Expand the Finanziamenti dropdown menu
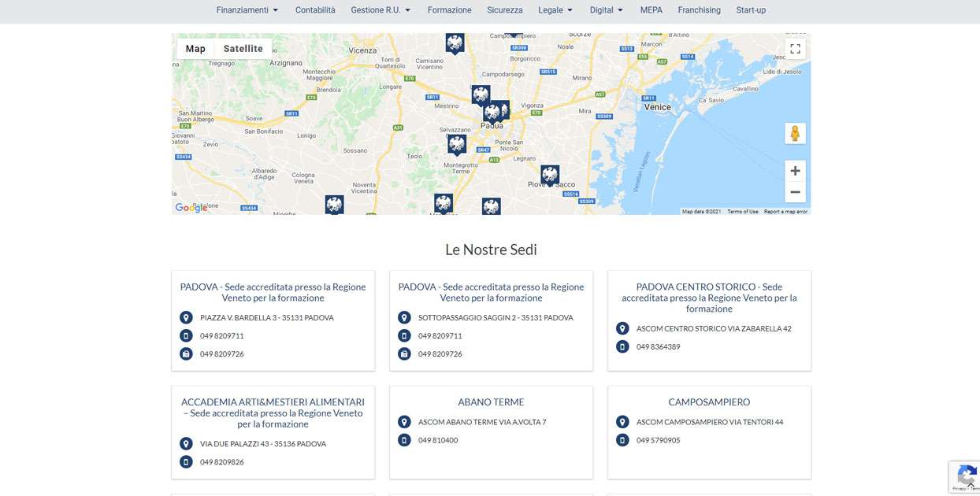The image size is (980, 496). [247, 10]
